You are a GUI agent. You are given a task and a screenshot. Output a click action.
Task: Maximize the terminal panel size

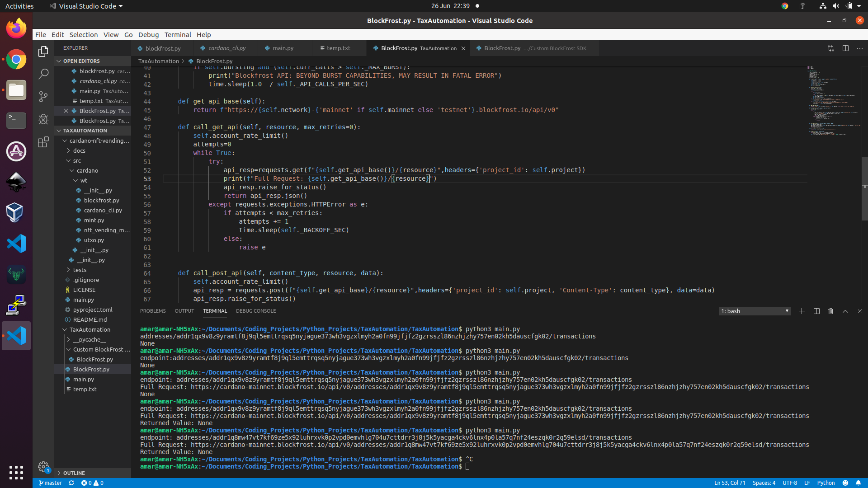pyautogui.click(x=845, y=311)
